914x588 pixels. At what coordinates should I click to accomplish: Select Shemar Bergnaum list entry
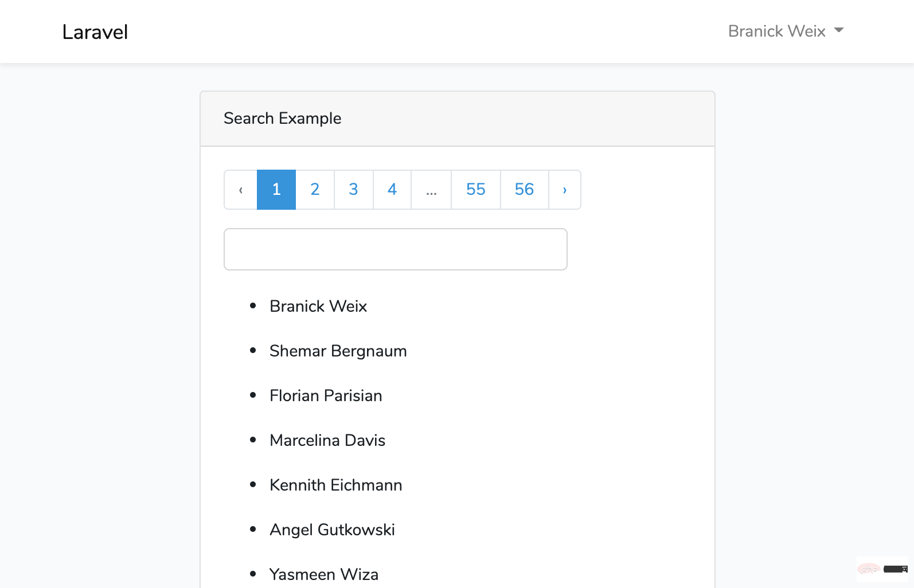(338, 351)
